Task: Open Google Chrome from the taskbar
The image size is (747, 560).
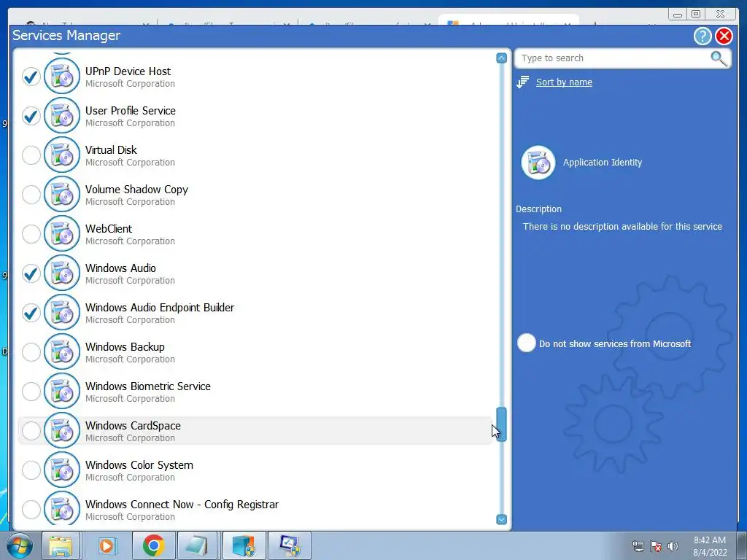Action: point(153,545)
